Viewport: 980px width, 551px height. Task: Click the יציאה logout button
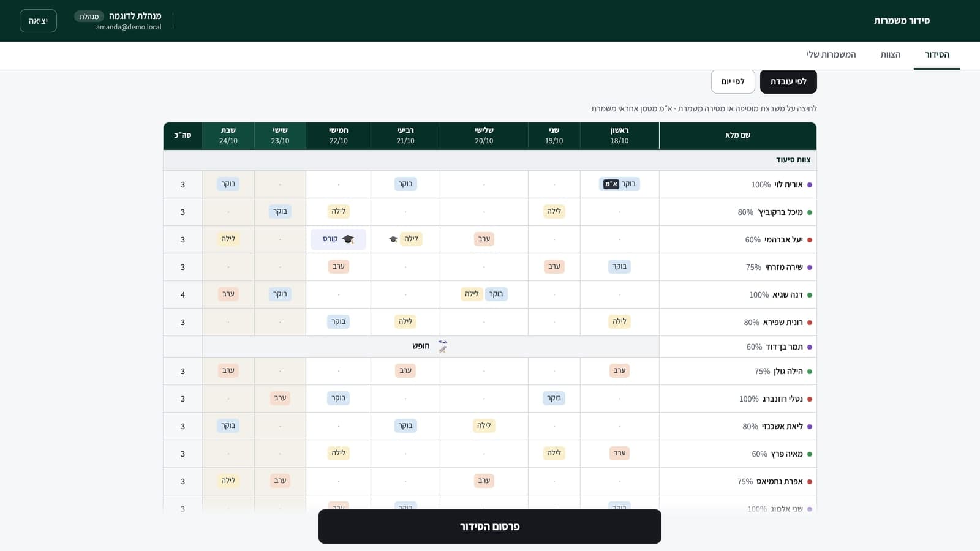(38, 21)
